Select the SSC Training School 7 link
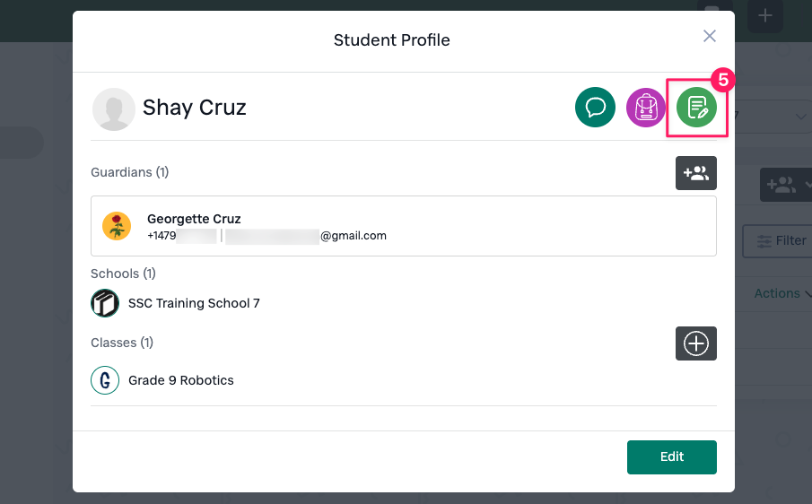 point(194,303)
